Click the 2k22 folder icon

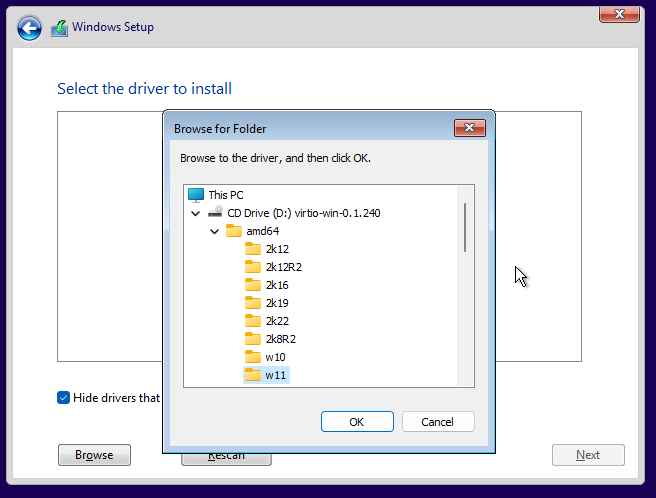(x=253, y=321)
